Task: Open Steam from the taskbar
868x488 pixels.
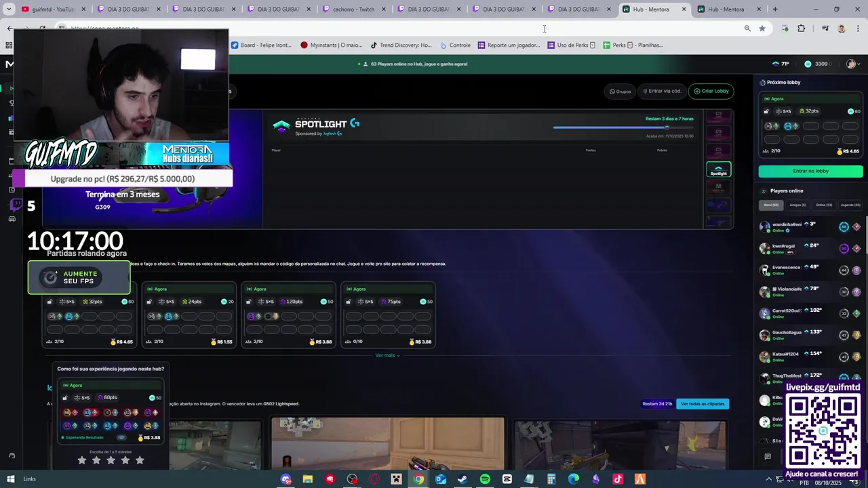Action: click(x=462, y=479)
